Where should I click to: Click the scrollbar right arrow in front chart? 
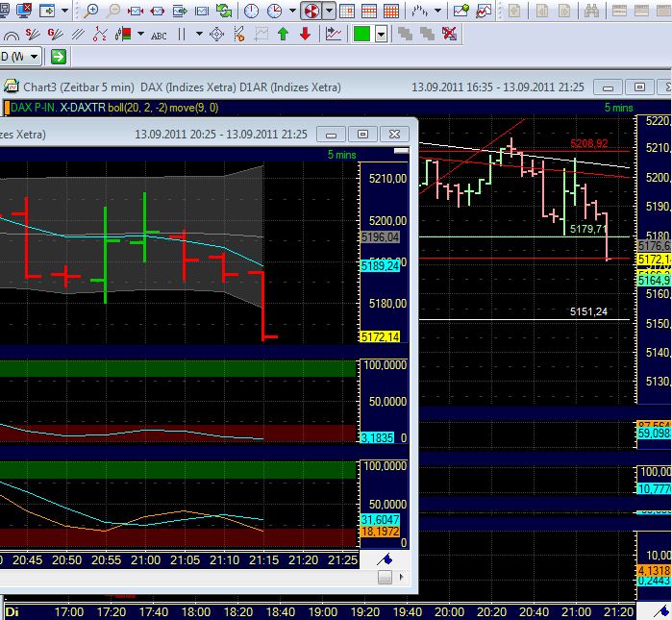click(x=401, y=577)
